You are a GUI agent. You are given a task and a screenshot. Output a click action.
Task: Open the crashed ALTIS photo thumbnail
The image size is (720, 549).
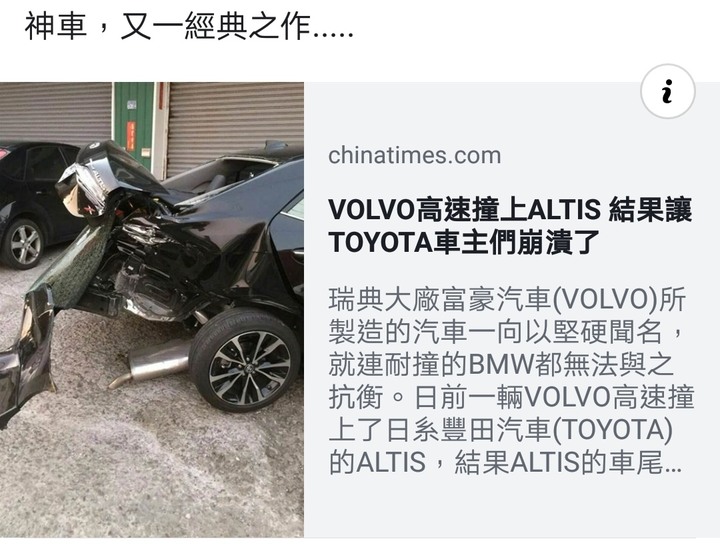click(152, 309)
